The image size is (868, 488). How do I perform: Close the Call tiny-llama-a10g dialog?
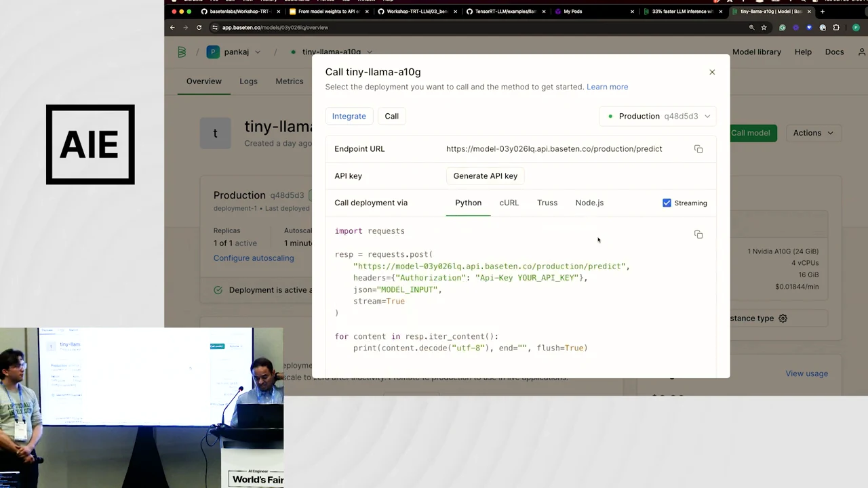pyautogui.click(x=712, y=72)
